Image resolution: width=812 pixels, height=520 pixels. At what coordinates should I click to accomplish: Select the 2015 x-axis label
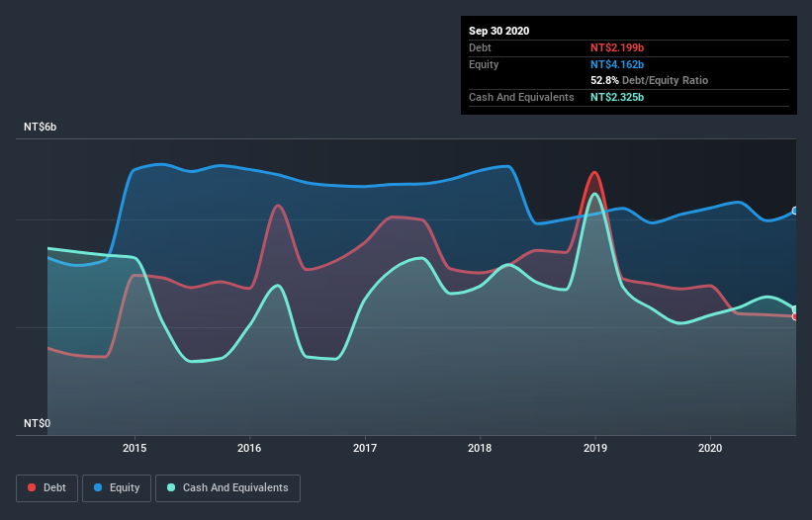point(135,448)
